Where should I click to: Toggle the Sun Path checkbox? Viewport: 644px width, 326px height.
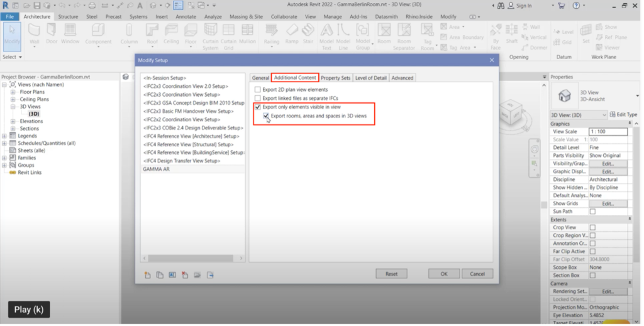click(x=592, y=212)
